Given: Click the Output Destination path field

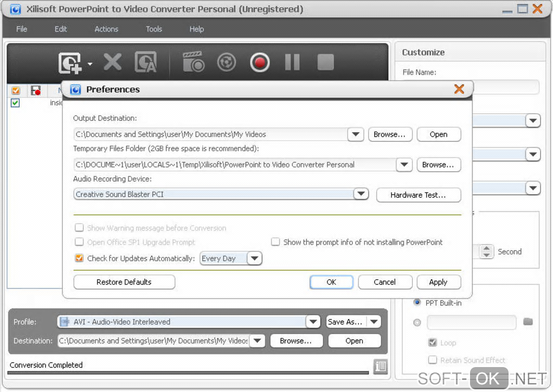Looking at the screenshot, I should coord(211,134).
